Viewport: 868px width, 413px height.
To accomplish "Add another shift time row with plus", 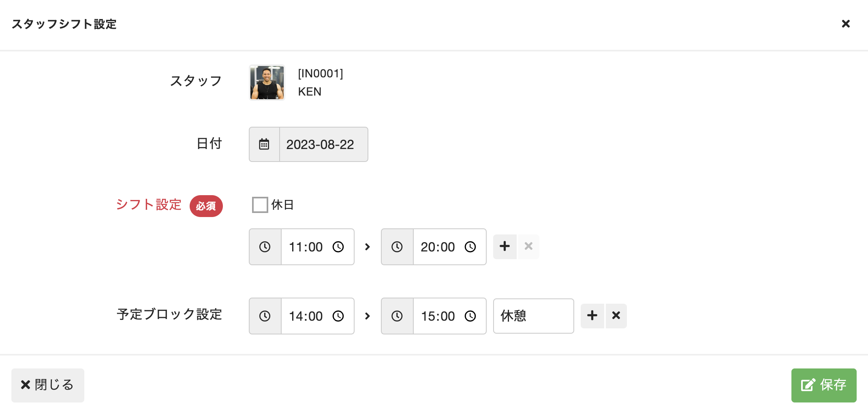I will (505, 246).
